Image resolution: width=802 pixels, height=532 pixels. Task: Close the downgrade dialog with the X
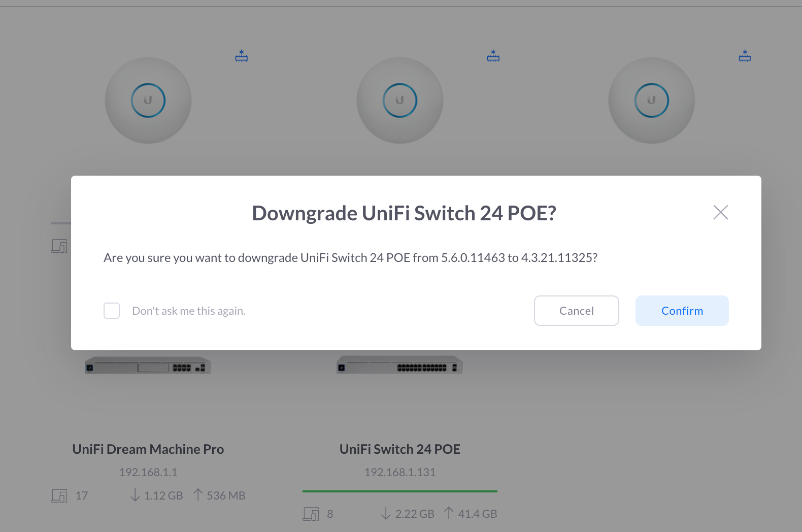[720, 212]
